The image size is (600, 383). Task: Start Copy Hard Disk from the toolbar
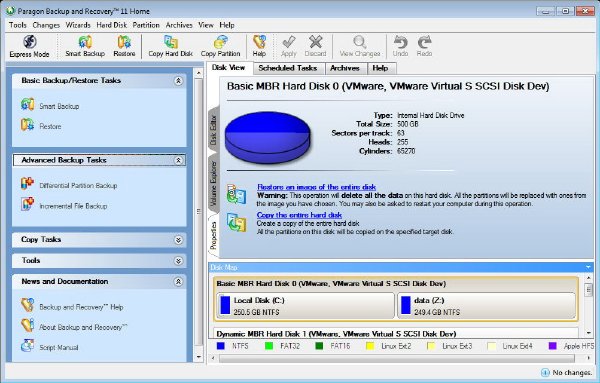click(171, 46)
